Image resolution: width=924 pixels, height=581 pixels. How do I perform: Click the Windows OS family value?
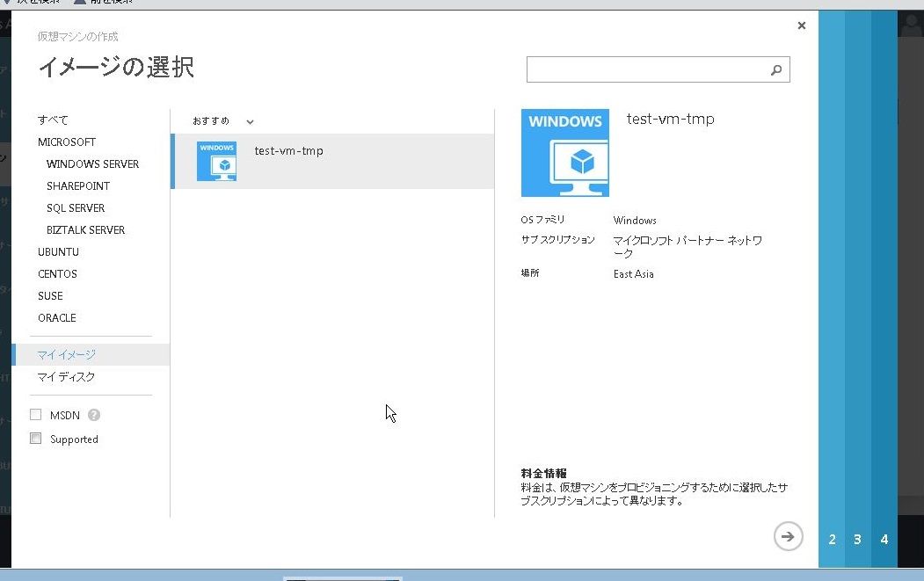pyautogui.click(x=635, y=221)
